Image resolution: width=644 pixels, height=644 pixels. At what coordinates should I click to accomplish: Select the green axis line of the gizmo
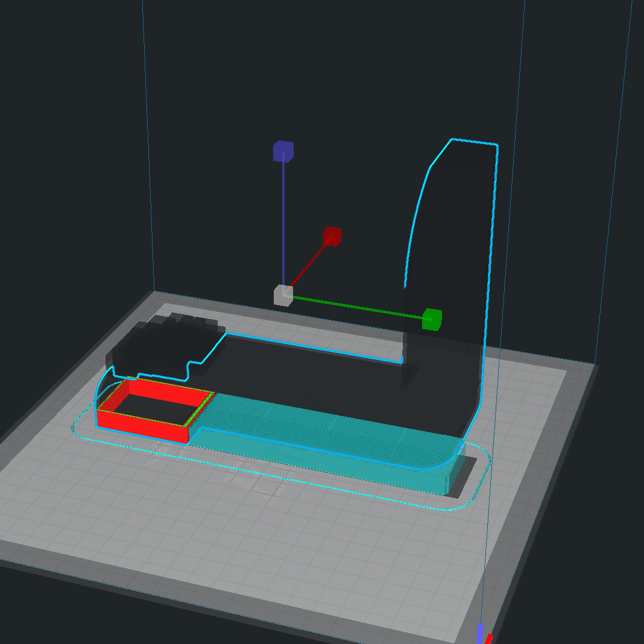[x=356, y=306]
